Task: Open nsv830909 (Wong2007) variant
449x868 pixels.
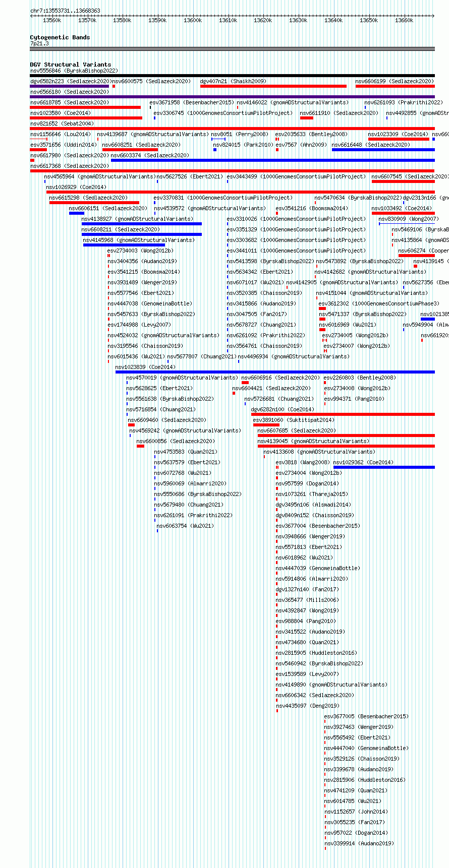Action: [x=409, y=219]
